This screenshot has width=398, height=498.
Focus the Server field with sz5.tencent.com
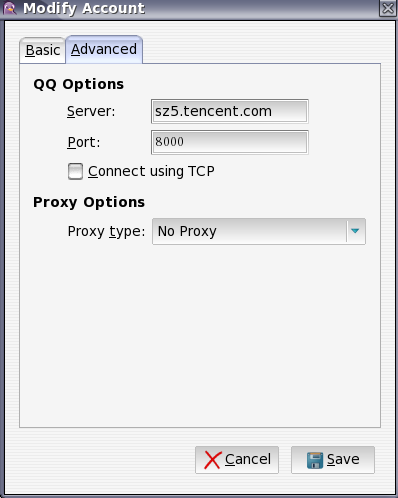point(230,111)
